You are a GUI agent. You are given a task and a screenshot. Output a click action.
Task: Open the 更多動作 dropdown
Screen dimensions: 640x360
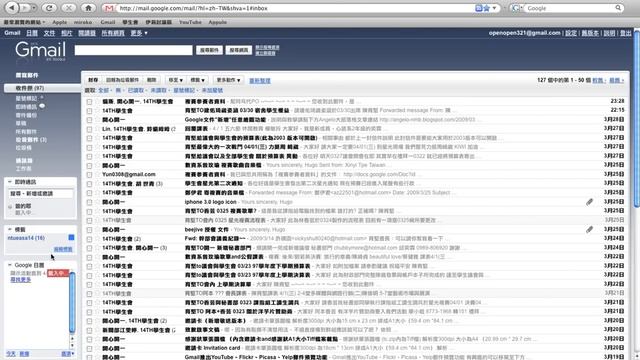point(228,80)
